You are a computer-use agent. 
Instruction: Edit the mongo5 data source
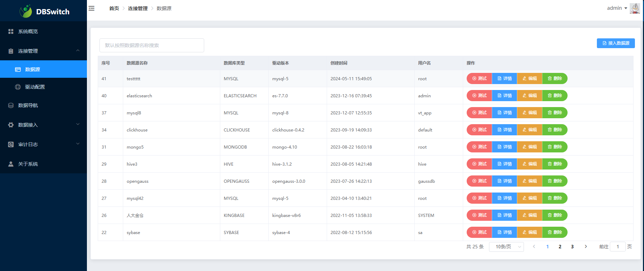(x=530, y=147)
